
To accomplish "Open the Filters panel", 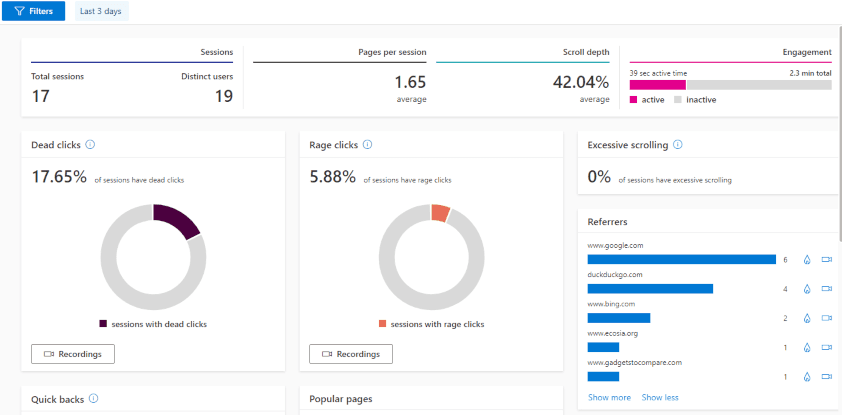I will click(33, 11).
